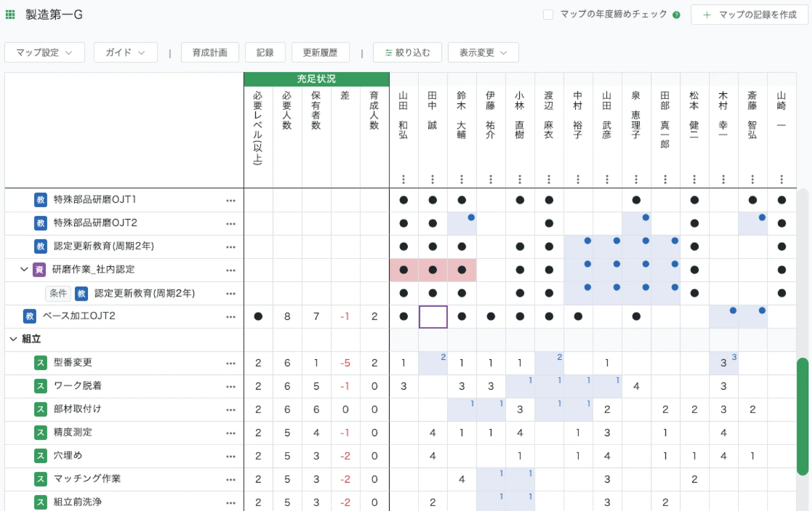The image size is (812, 511).
Task: Click 絞り込む filter button
Action: 407,53
